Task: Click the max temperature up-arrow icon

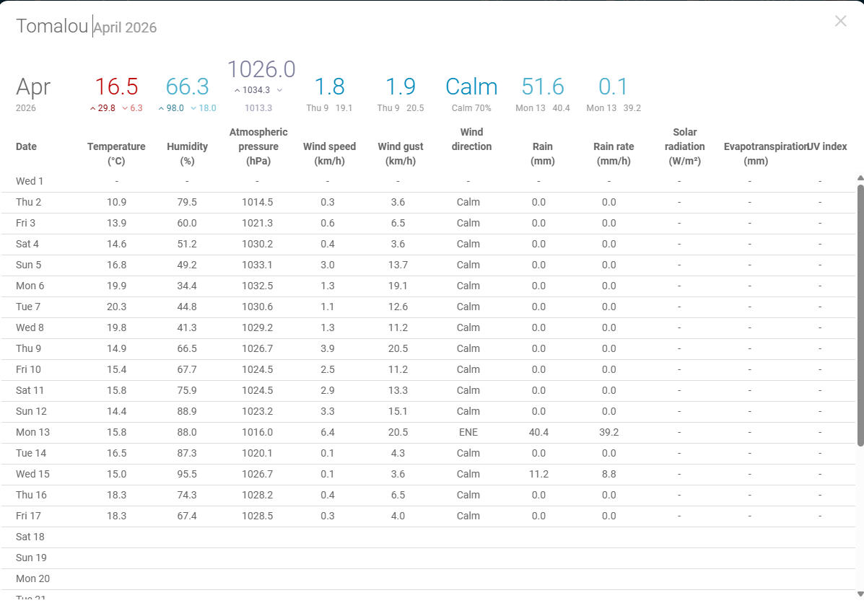Action: (x=92, y=108)
